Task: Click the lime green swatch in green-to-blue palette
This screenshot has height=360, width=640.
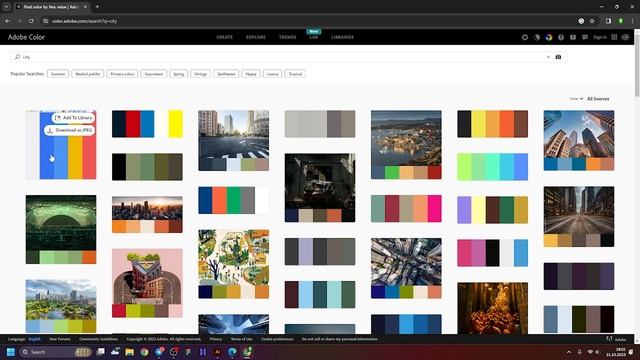Action: coord(464,167)
